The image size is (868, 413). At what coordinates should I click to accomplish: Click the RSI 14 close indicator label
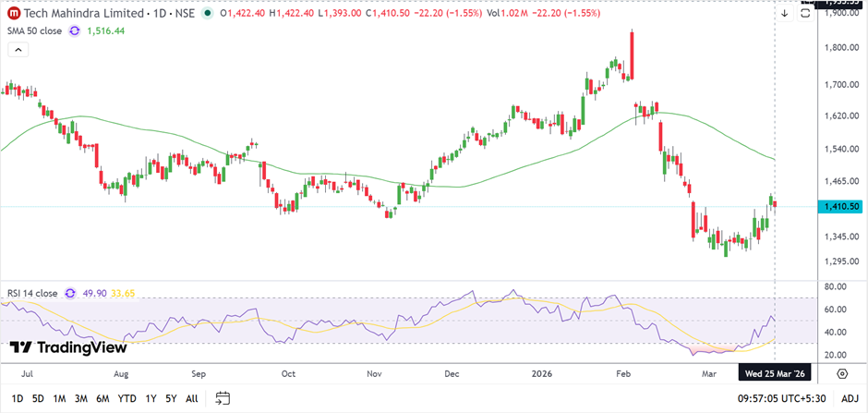[31, 293]
